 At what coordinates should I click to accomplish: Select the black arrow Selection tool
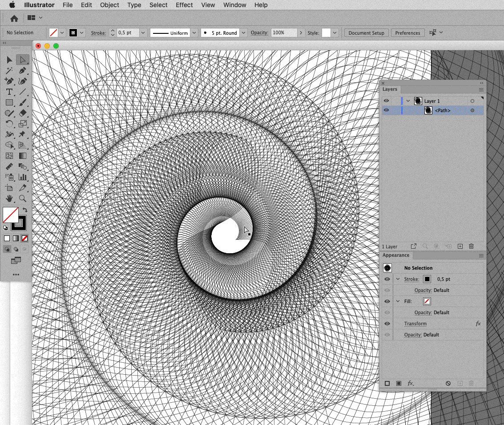[9, 60]
